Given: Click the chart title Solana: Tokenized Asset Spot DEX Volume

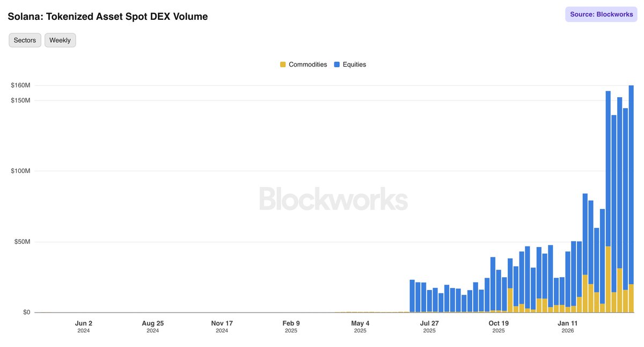Looking at the screenshot, I should (107, 17).
